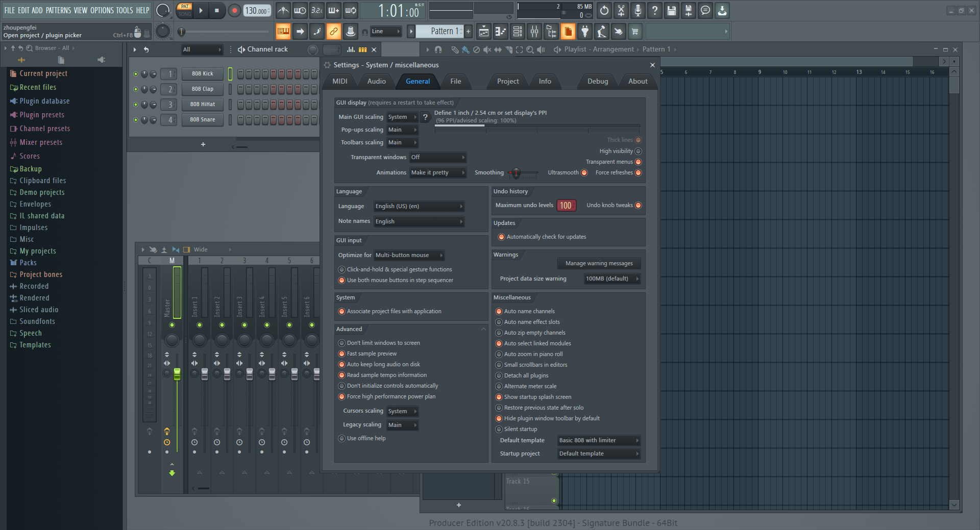Image resolution: width=980 pixels, height=530 pixels.
Task: Click the scissors cut icon in toolbar
Action: [x=621, y=10]
